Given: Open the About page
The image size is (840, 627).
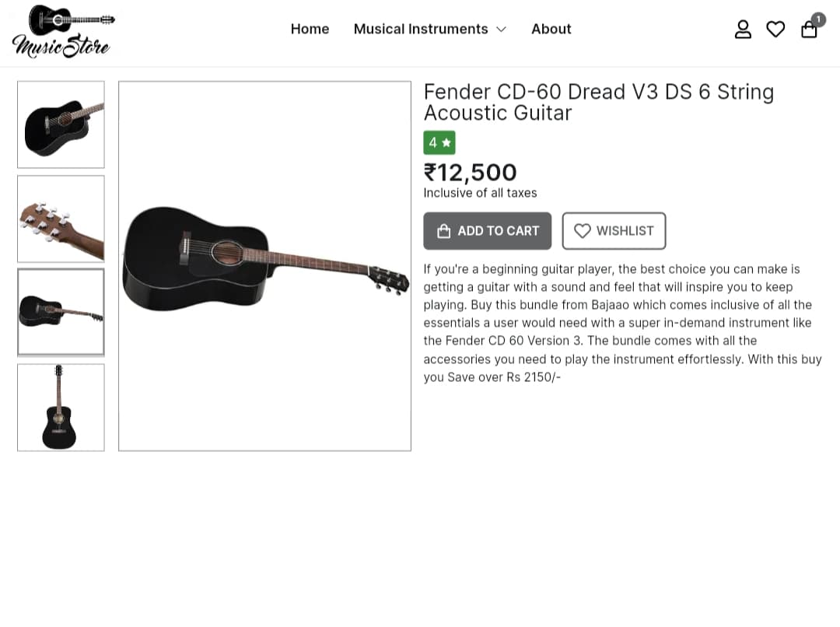Looking at the screenshot, I should 551,29.
